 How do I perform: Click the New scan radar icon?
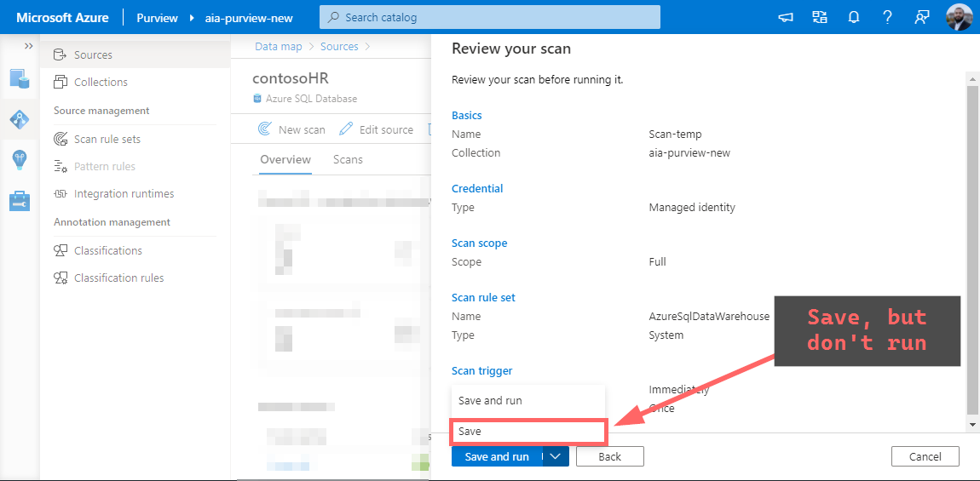[x=264, y=129]
